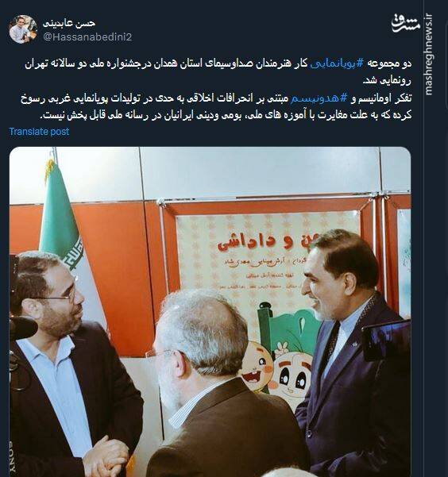Open the attached photo of three men
This screenshot has height=477, width=448.
coord(210,312)
